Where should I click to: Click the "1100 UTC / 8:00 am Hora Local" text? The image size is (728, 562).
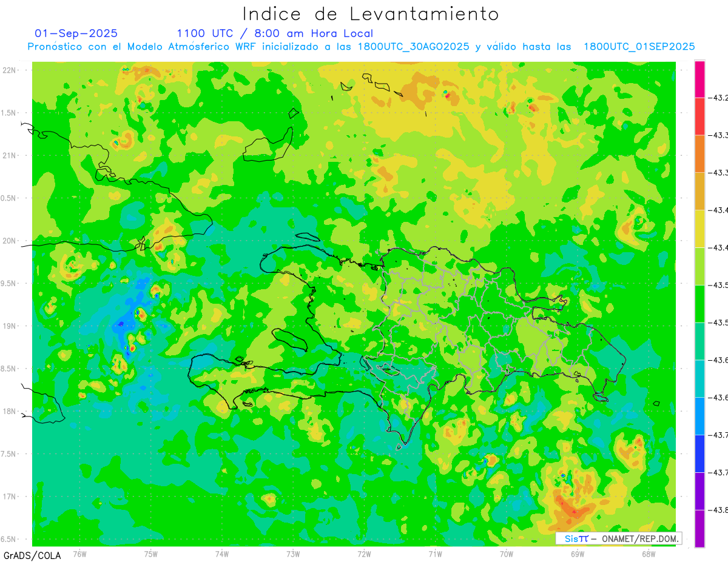coord(275,33)
